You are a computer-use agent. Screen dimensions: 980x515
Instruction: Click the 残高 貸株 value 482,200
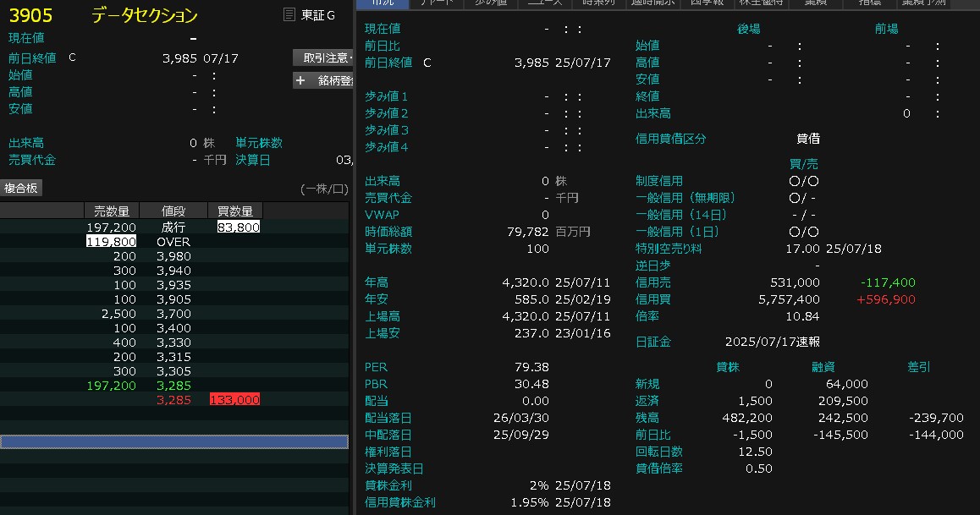coord(747,418)
